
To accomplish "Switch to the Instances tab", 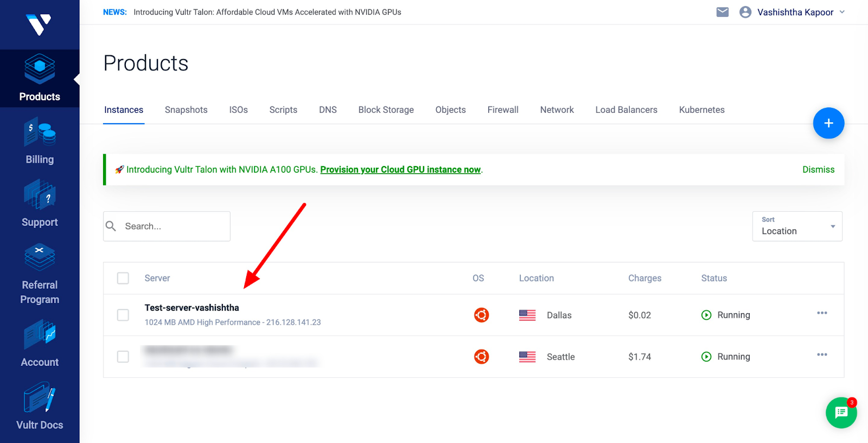I will [124, 110].
